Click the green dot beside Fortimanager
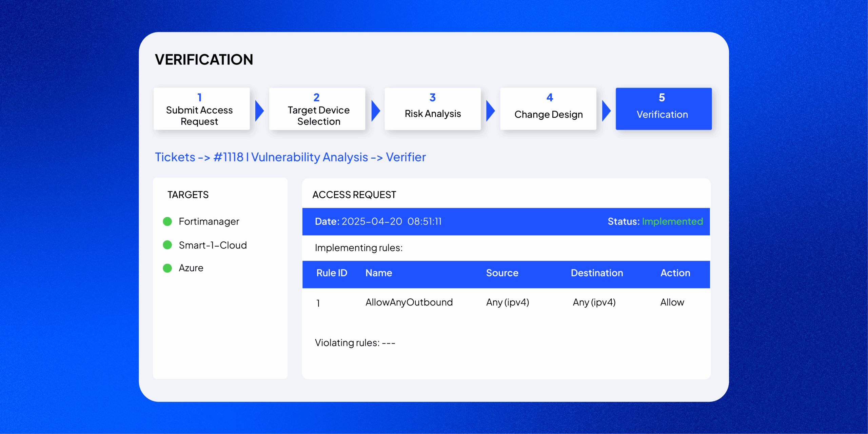The image size is (868, 434). (x=167, y=221)
